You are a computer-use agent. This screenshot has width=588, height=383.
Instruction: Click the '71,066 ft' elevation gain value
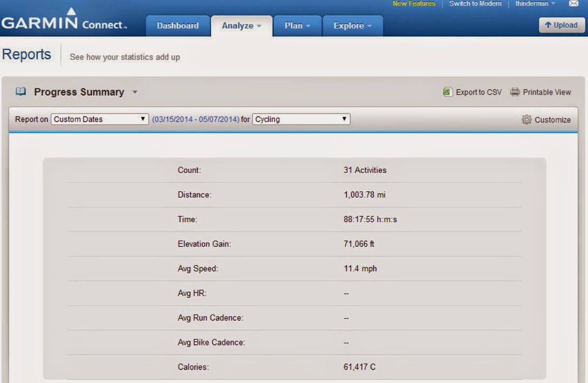[359, 244]
